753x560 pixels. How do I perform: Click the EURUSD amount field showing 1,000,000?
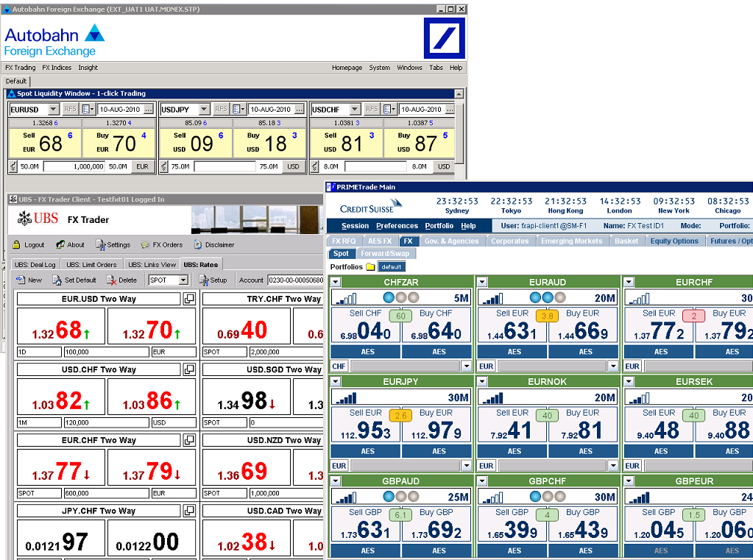pos(74,166)
